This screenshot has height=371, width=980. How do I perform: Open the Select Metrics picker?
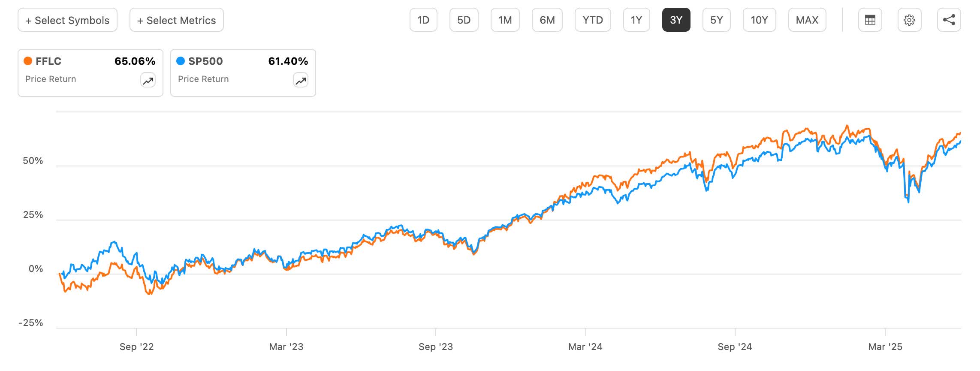click(176, 20)
